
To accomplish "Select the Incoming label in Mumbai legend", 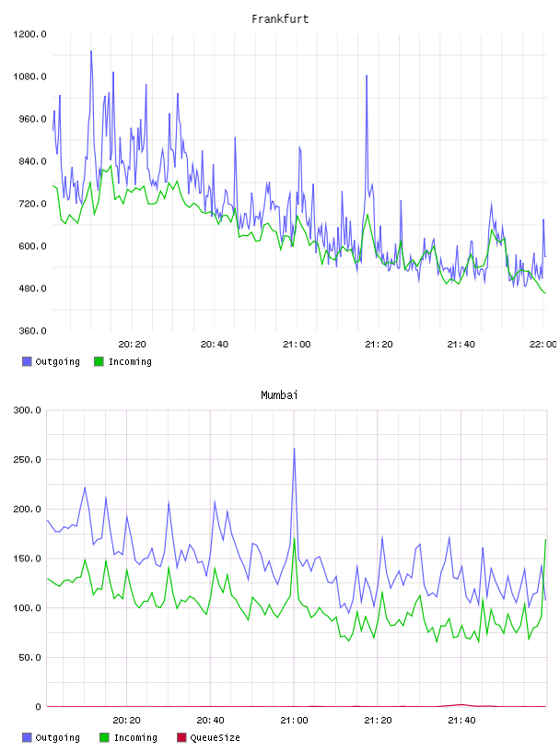I will (x=135, y=737).
